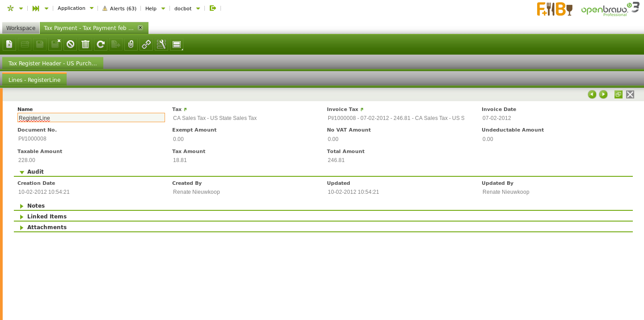Open the Application menu
Viewport: 644px width, 320px height.
tap(75, 8)
